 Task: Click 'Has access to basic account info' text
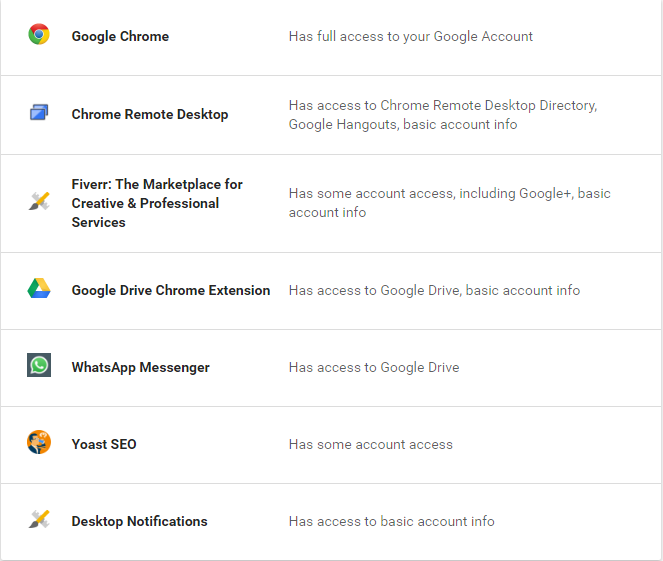point(392,521)
